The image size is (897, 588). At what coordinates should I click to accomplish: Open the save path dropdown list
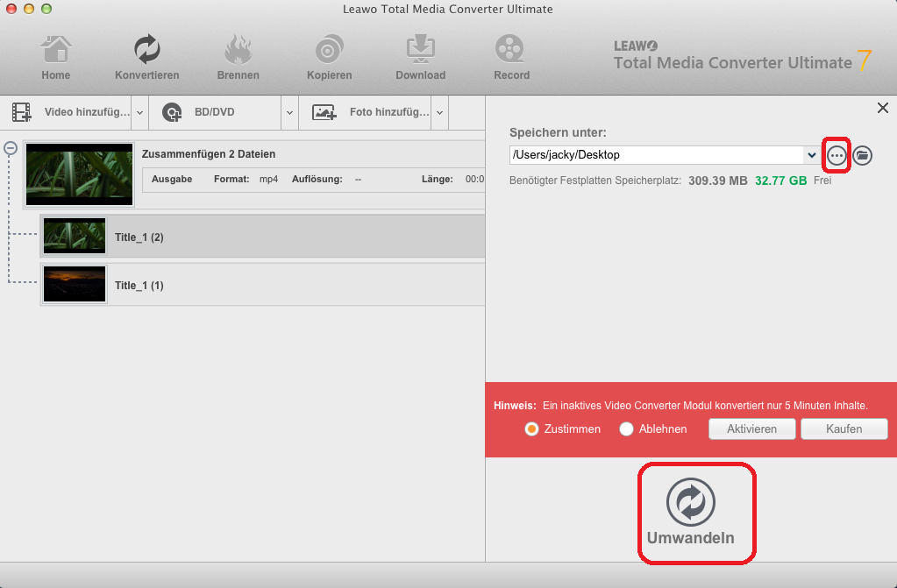click(x=811, y=155)
